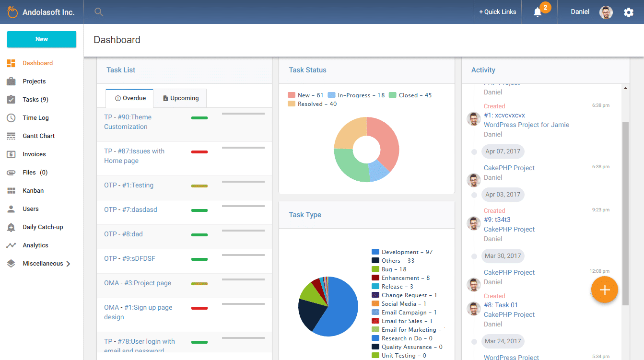Click the Andolasoft orange logo icon
Viewport: 644px width, 360px height.
pos(12,12)
